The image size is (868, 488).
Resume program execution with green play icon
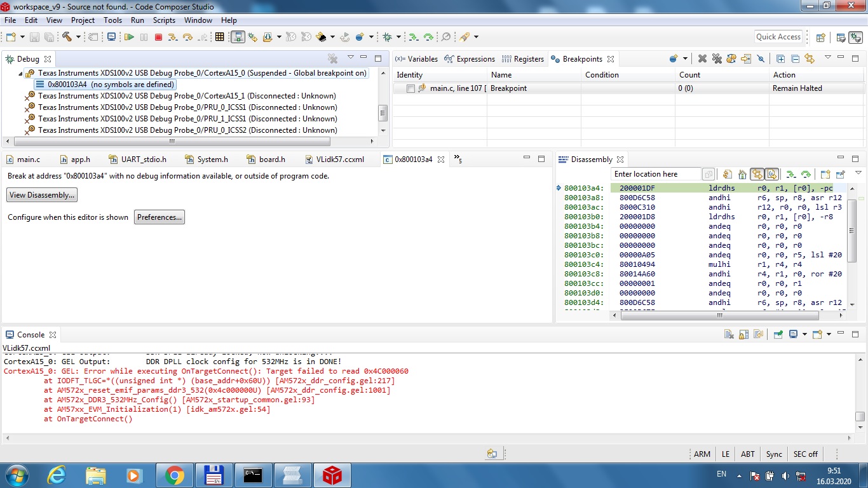click(128, 36)
